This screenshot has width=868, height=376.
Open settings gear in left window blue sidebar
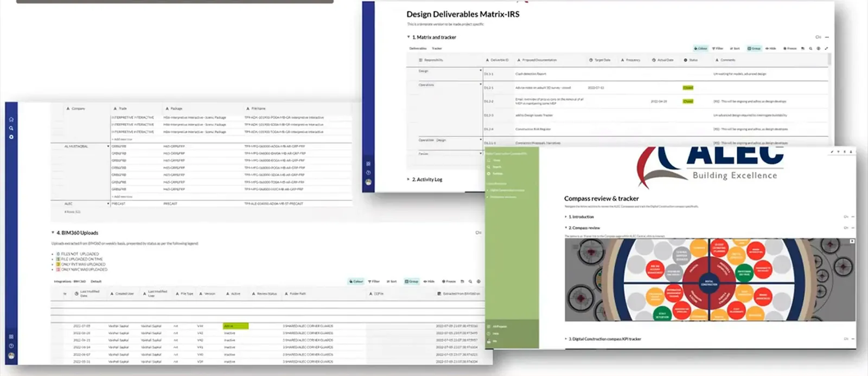click(x=11, y=137)
